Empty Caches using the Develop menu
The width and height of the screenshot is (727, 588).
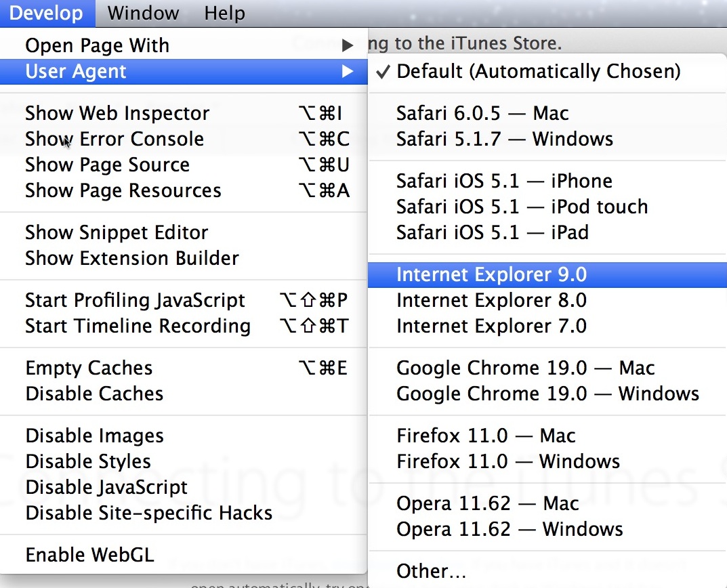pyautogui.click(x=88, y=368)
